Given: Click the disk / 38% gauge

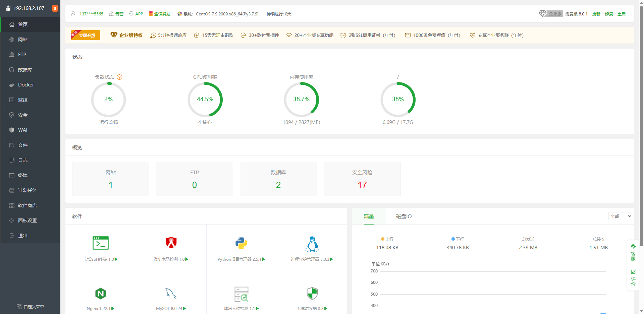Looking at the screenshot, I should [398, 100].
